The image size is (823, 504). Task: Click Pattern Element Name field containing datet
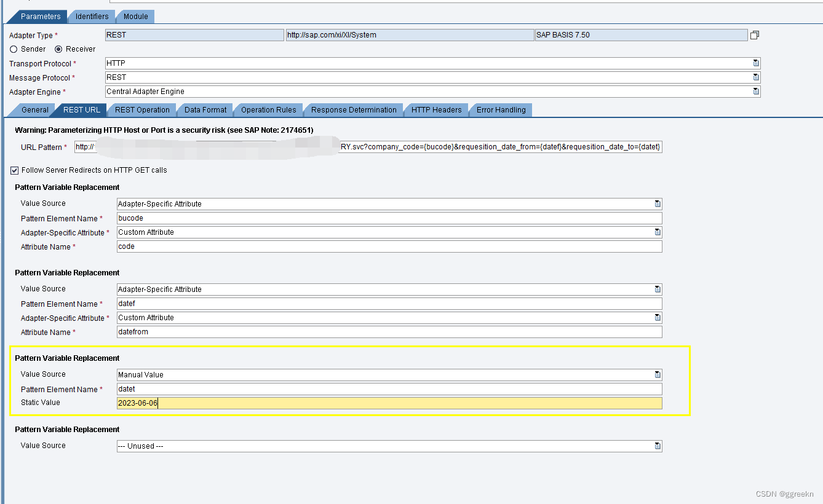pos(389,389)
